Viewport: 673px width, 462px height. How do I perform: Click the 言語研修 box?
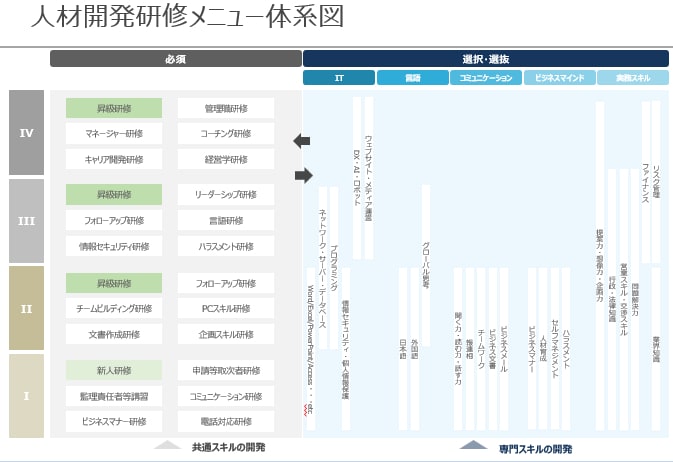click(x=226, y=220)
